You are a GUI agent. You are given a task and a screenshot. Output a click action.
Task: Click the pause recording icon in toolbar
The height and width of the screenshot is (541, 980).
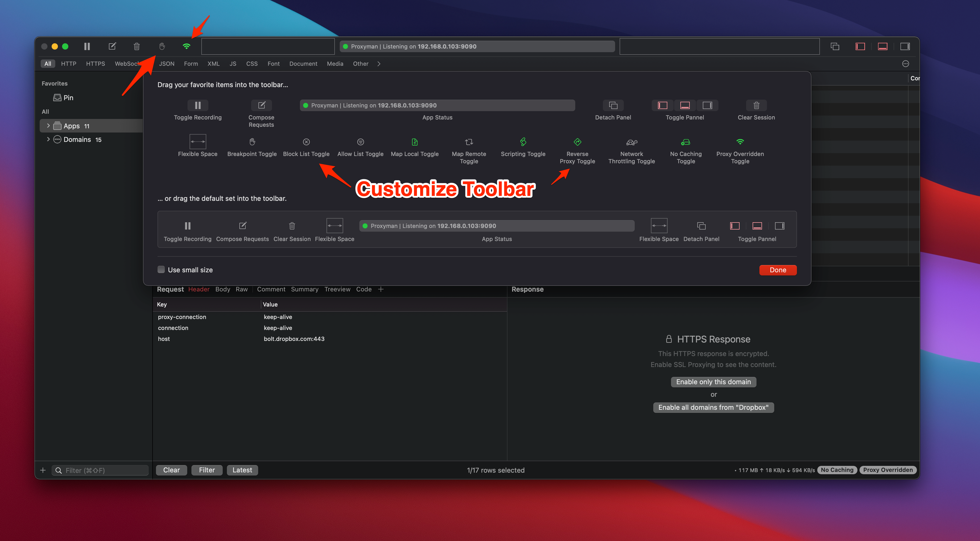pos(87,46)
